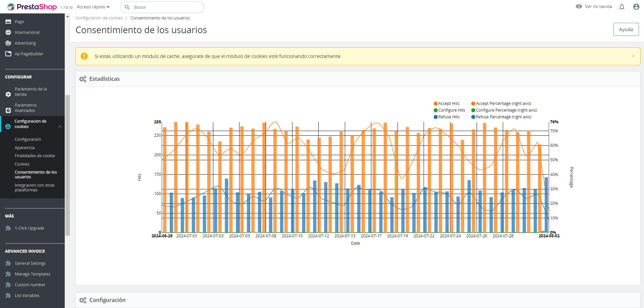Click the PrestaShop logo
Image resolution: width=644 pixels, height=308 pixels.
click(x=32, y=7)
